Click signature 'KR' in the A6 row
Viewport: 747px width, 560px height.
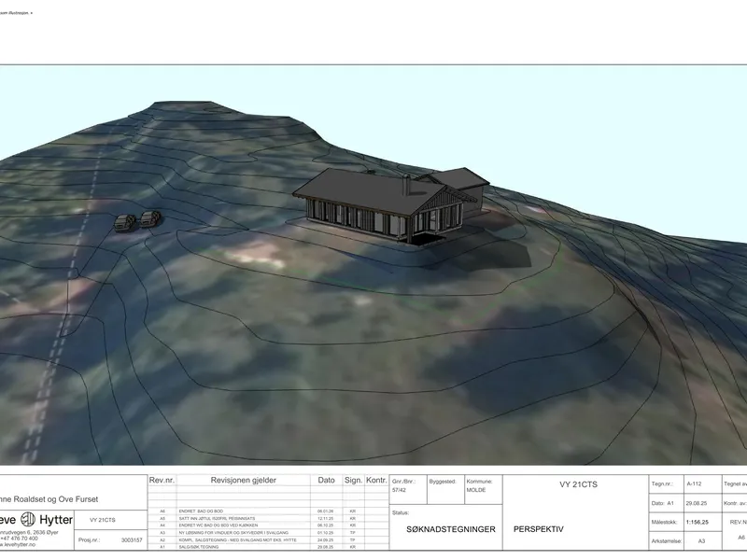(353, 511)
